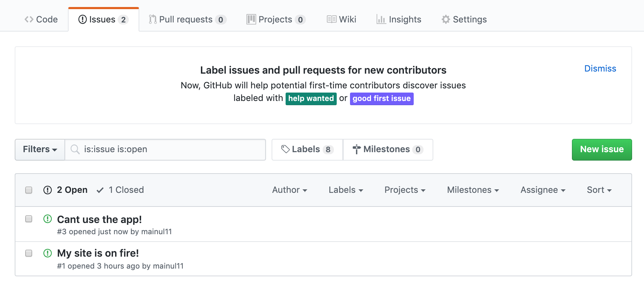
Task: Open the Pull requests tab
Action: [x=187, y=19]
